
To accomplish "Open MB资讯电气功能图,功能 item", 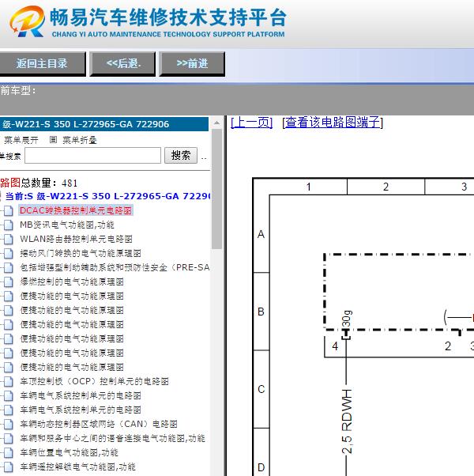I will click(x=67, y=225).
